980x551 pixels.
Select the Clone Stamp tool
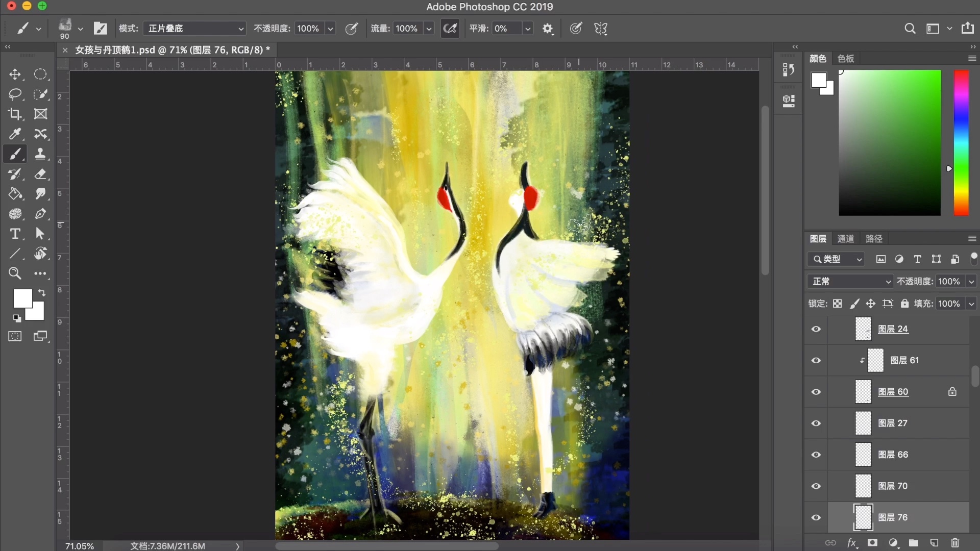pos(40,154)
